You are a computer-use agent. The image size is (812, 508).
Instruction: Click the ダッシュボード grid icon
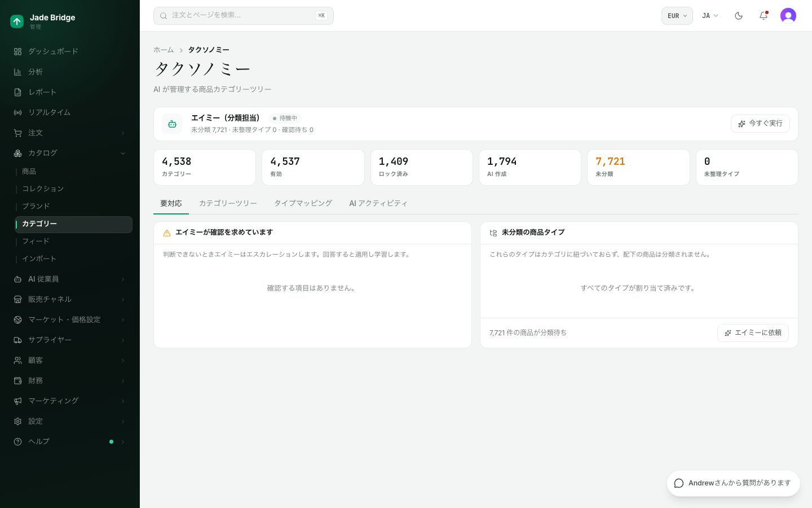17,51
